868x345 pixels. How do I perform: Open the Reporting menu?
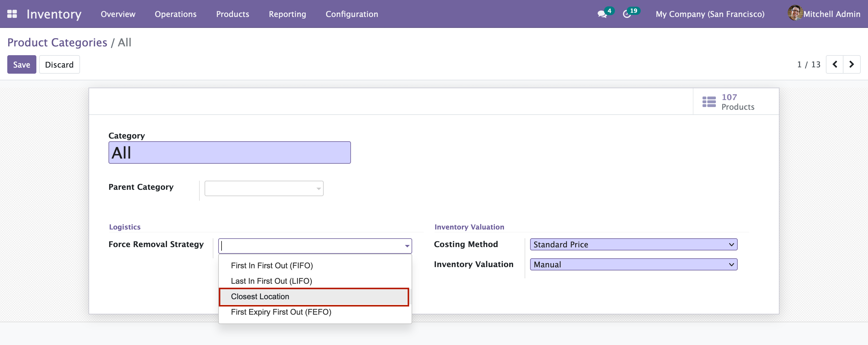[287, 14]
